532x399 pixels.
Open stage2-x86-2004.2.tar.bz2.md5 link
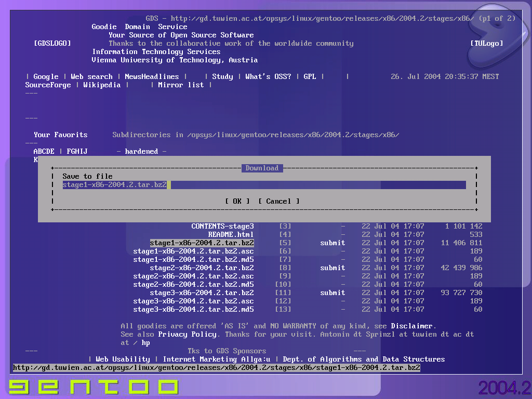[193, 284]
